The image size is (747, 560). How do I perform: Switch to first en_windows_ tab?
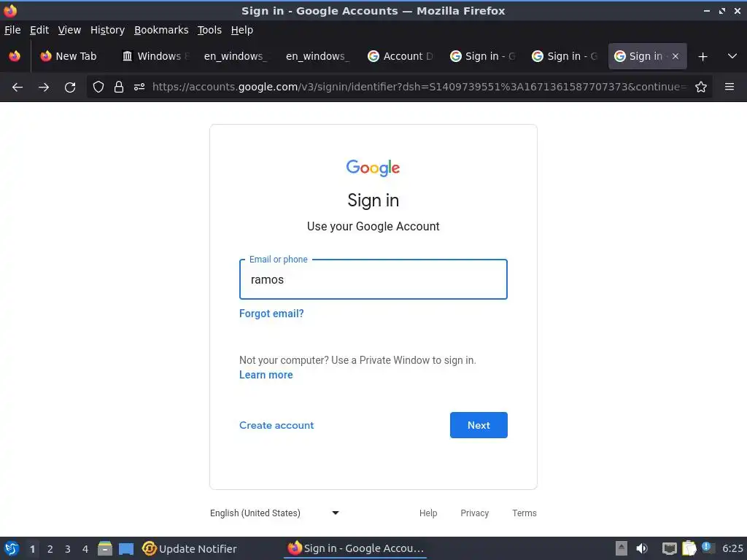coord(236,56)
